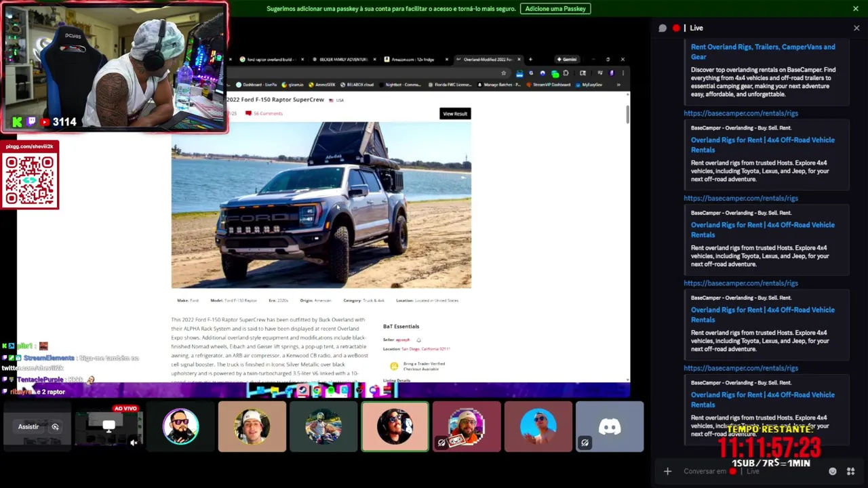Open the browser three-dot menu

pyautogui.click(x=623, y=73)
